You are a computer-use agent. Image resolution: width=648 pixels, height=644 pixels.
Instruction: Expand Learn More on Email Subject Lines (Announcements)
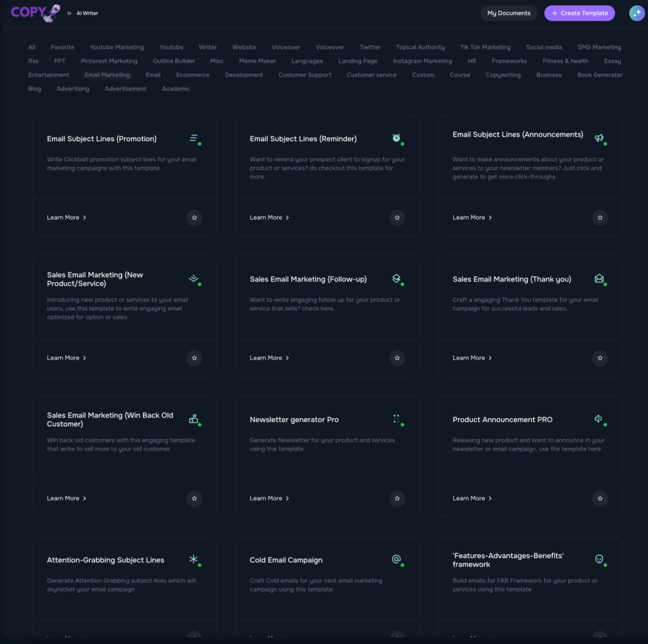click(472, 218)
